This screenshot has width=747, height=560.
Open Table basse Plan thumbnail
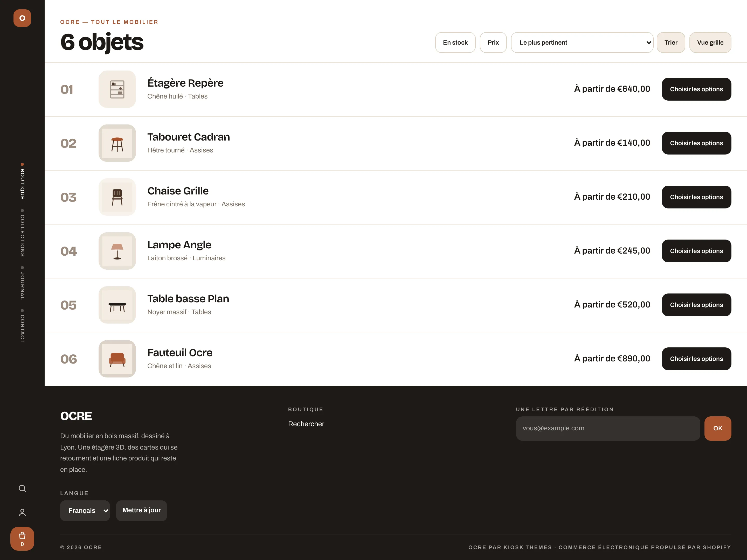click(117, 305)
